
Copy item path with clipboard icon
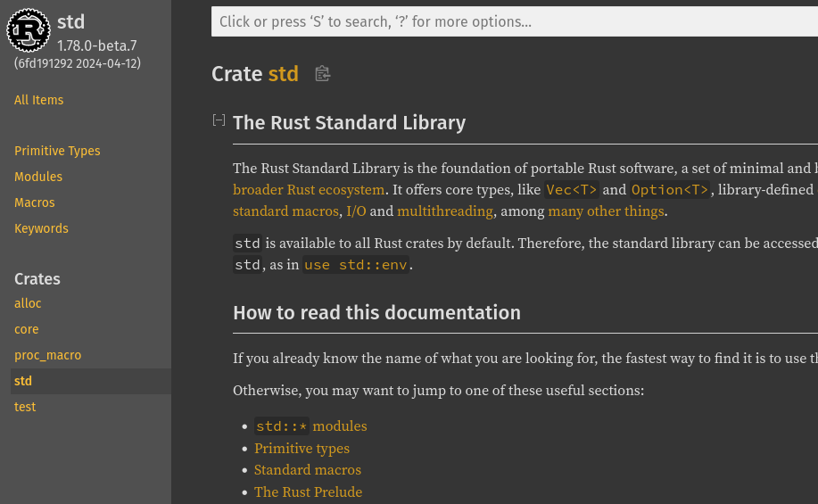click(322, 73)
